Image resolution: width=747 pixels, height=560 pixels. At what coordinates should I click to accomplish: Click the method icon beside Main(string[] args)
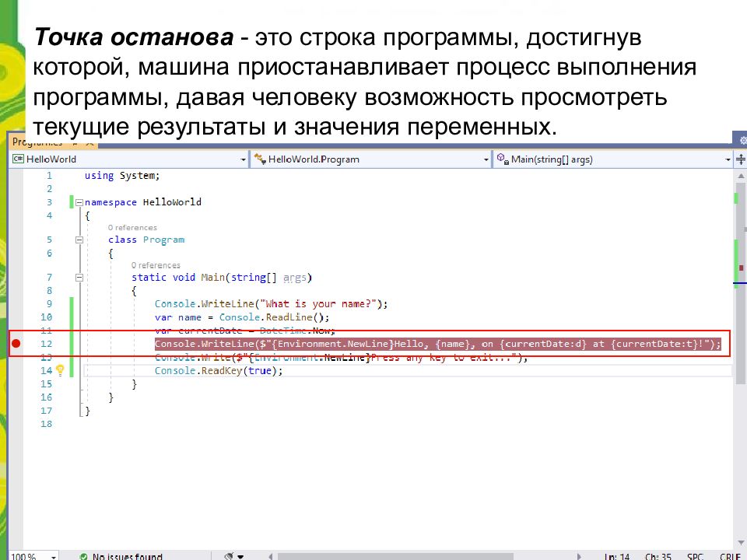point(503,159)
